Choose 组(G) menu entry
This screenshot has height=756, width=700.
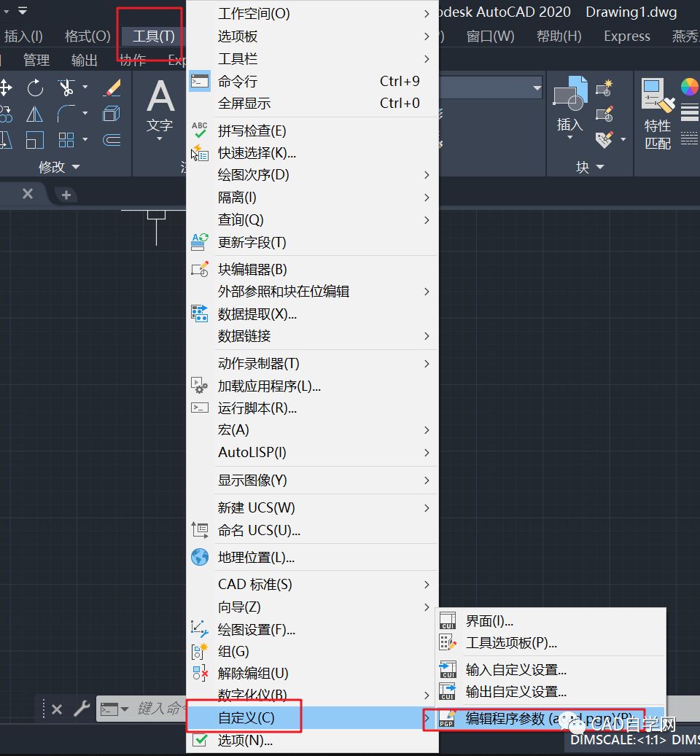(x=312, y=651)
